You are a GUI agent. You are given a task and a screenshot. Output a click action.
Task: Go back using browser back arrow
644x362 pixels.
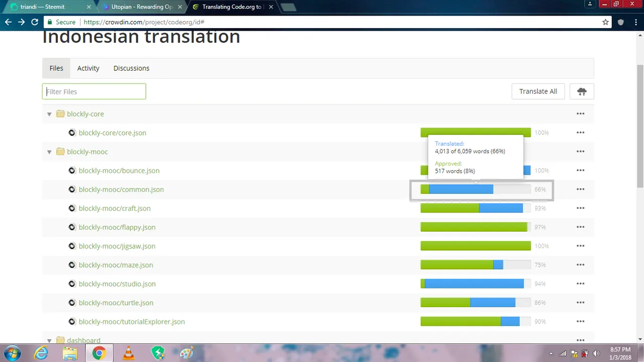[8, 22]
